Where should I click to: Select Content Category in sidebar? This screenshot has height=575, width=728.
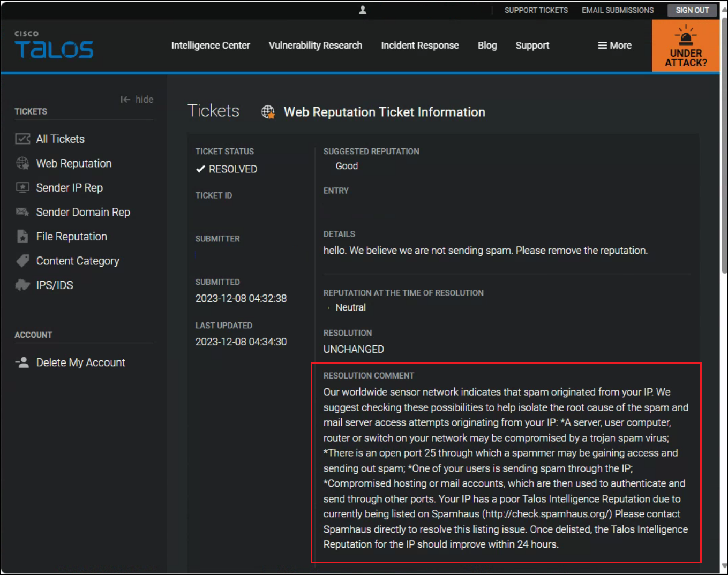click(x=78, y=261)
